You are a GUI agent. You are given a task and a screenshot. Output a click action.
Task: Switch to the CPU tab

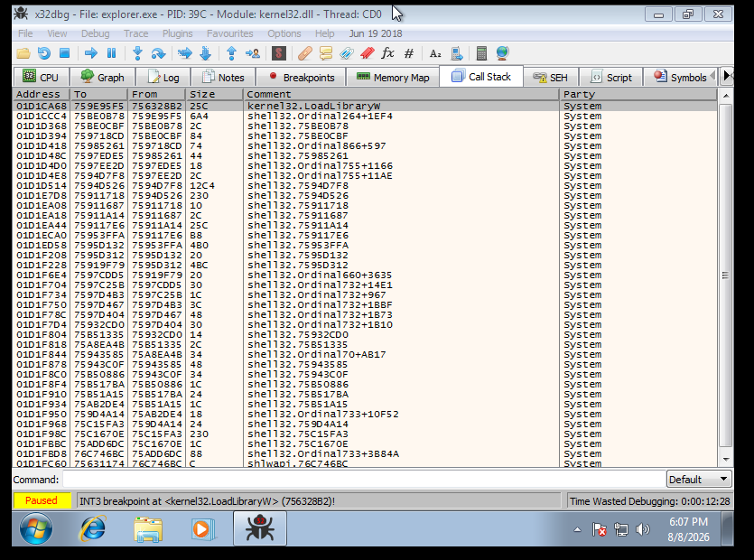point(42,78)
